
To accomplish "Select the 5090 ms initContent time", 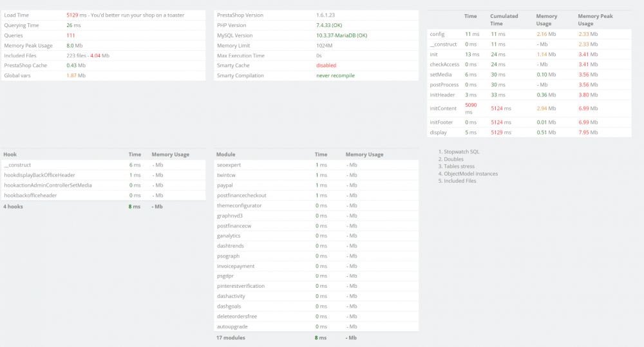I will [x=471, y=108].
